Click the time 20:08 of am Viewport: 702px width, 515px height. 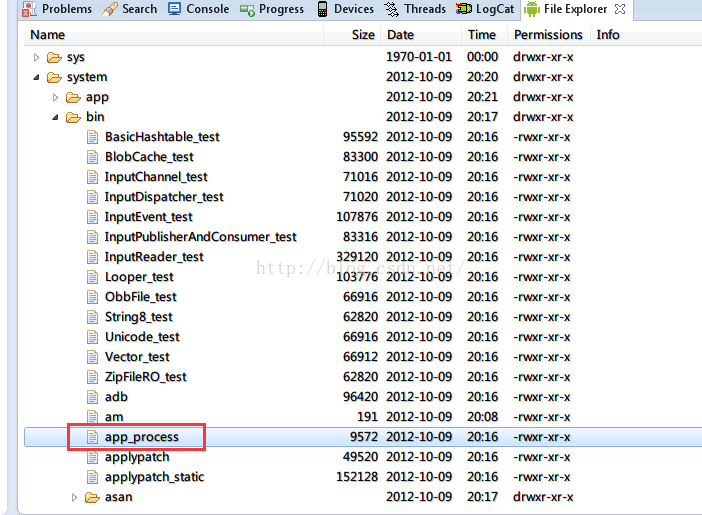click(x=483, y=417)
